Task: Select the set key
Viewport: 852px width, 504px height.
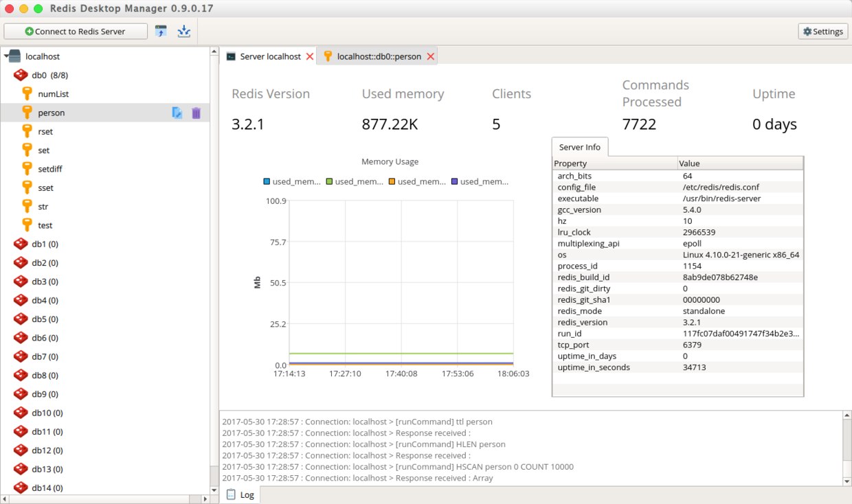Action: [44, 150]
